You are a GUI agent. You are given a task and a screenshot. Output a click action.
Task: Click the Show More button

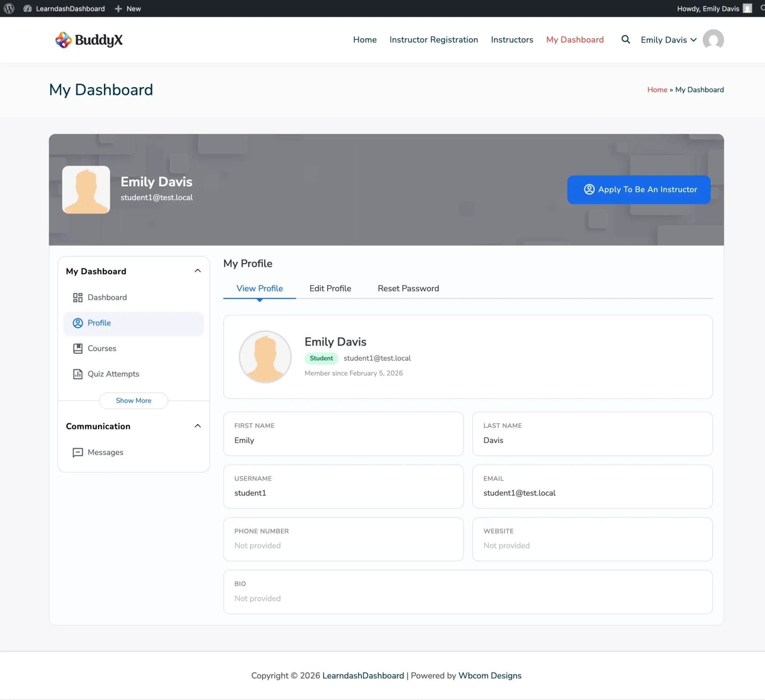point(133,400)
